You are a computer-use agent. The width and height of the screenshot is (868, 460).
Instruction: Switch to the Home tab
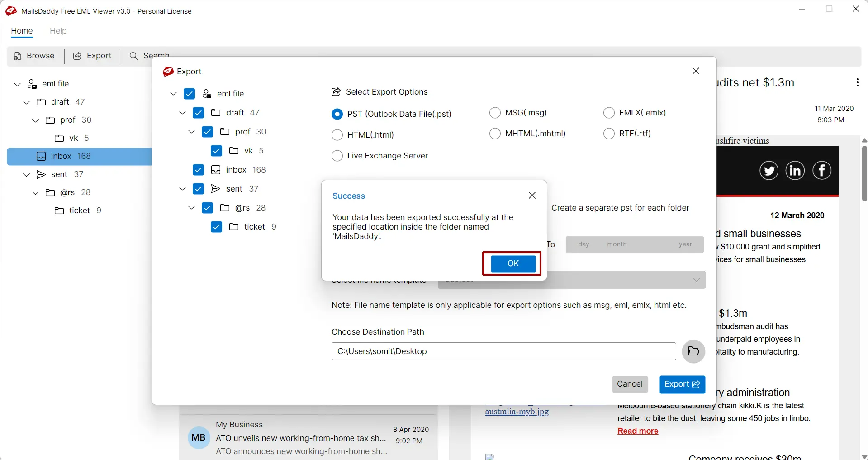tap(21, 31)
